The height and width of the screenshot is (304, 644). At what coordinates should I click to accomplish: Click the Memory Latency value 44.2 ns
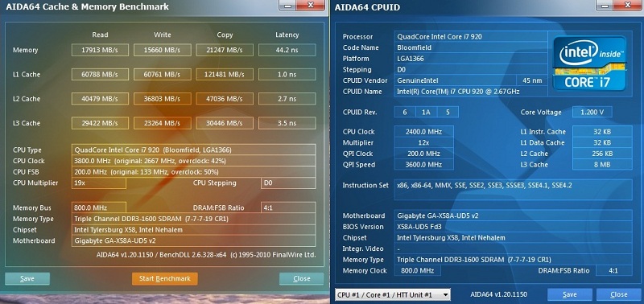(287, 50)
